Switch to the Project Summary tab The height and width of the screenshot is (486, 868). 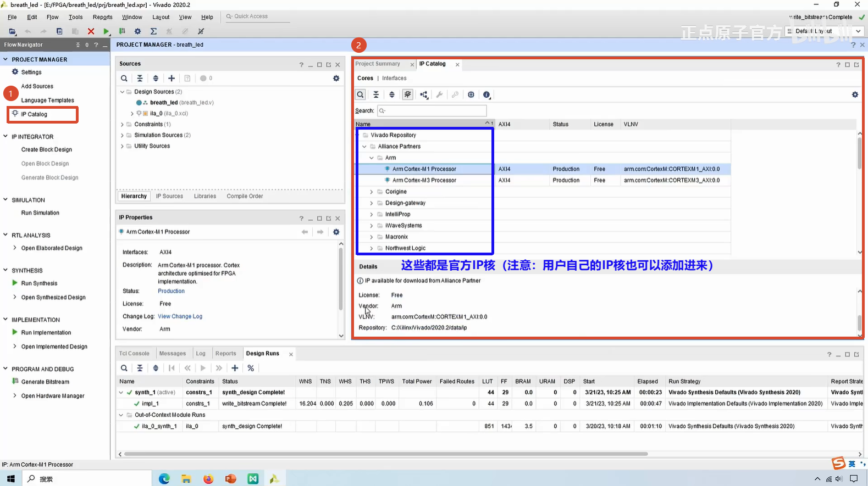click(378, 64)
